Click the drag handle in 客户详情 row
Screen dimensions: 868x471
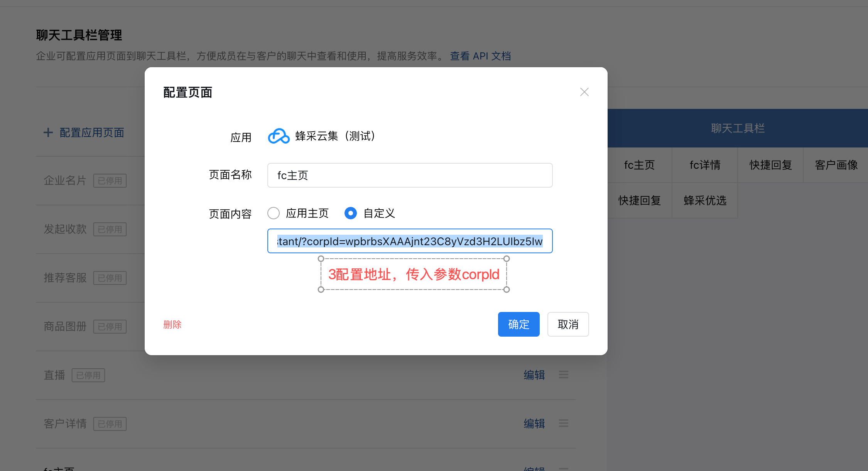point(563,423)
